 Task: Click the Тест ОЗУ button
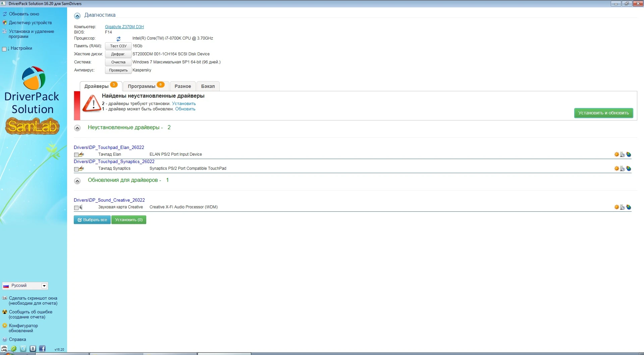[x=118, y=46]
